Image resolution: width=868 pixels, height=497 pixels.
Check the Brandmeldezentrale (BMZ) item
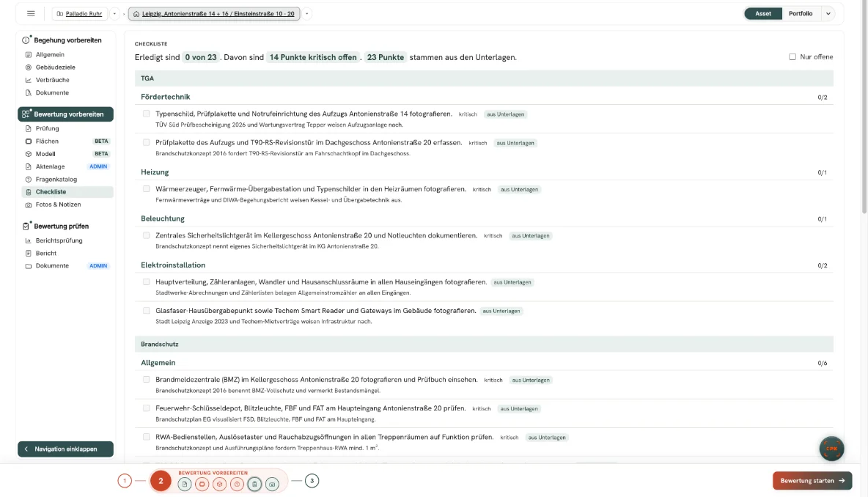click(146, 380)
